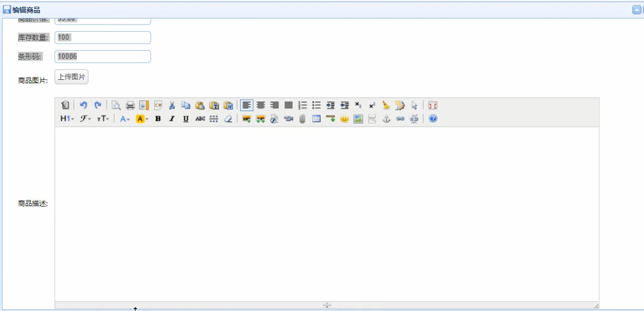The height and width of the screenshot is (311, 644).
Task: Justify text fully
Action: point(289,106)
